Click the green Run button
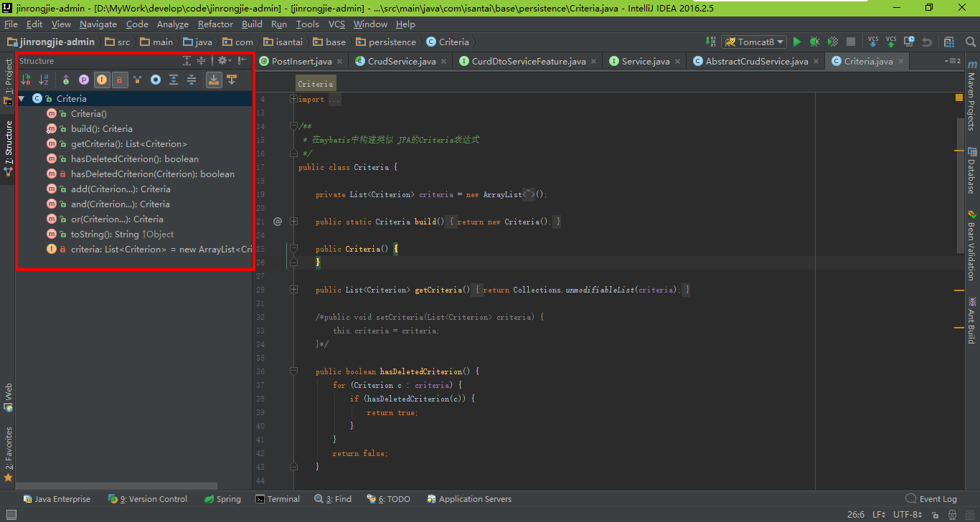Viewport: 980px width, 522px height. (x=796, y=42)
